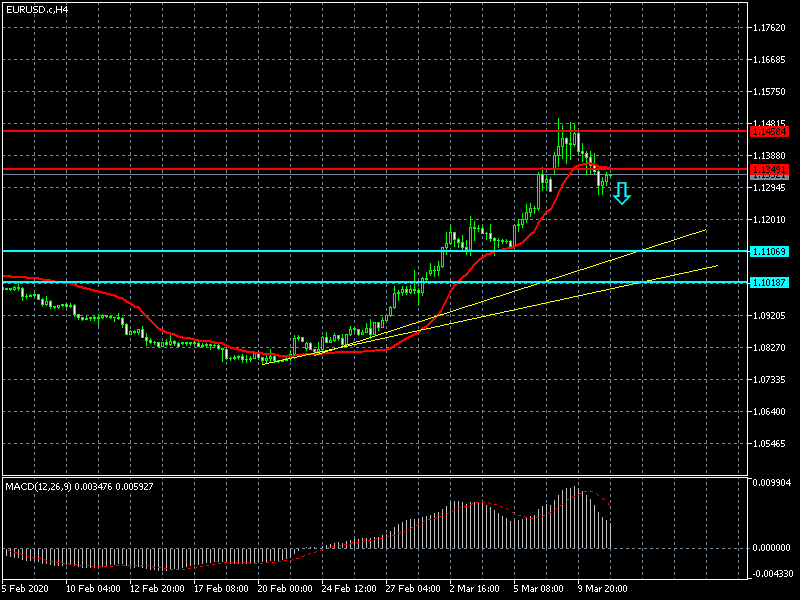Click the 5 Mar 08:00 time label

539,589
